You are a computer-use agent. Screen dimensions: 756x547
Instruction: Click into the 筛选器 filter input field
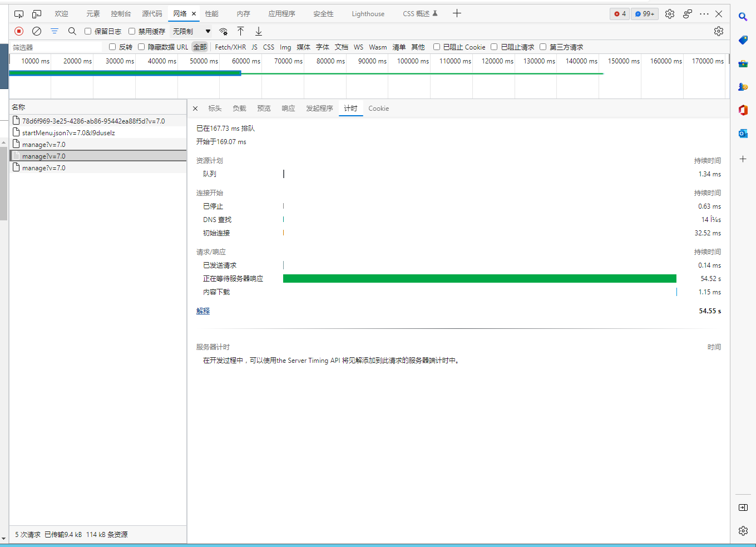pos(56,47)
